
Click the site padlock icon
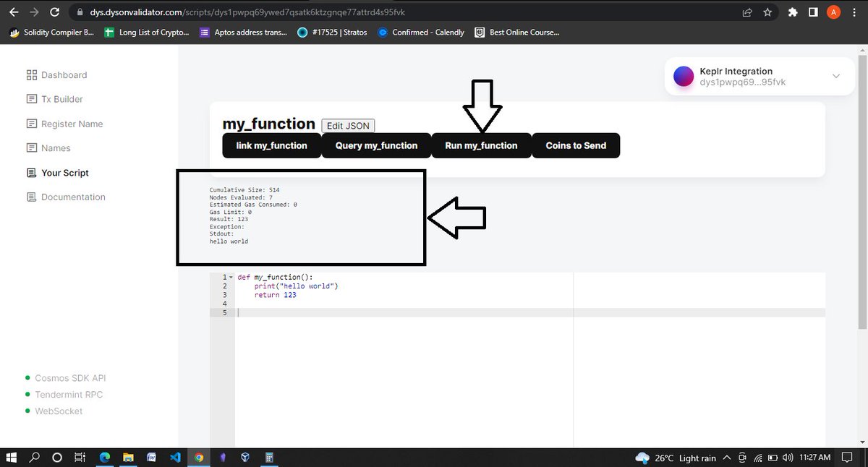80,12
